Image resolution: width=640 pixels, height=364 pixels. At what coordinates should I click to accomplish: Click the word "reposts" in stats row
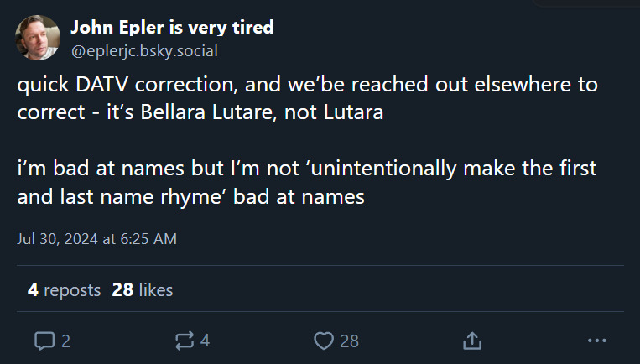72,290
